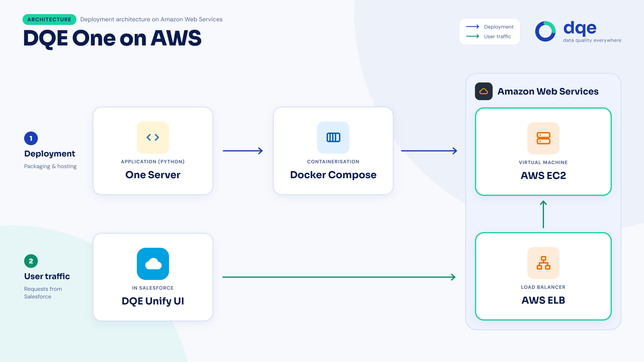Click the "IN SALESFORCE" label

(x=153, y=288)
